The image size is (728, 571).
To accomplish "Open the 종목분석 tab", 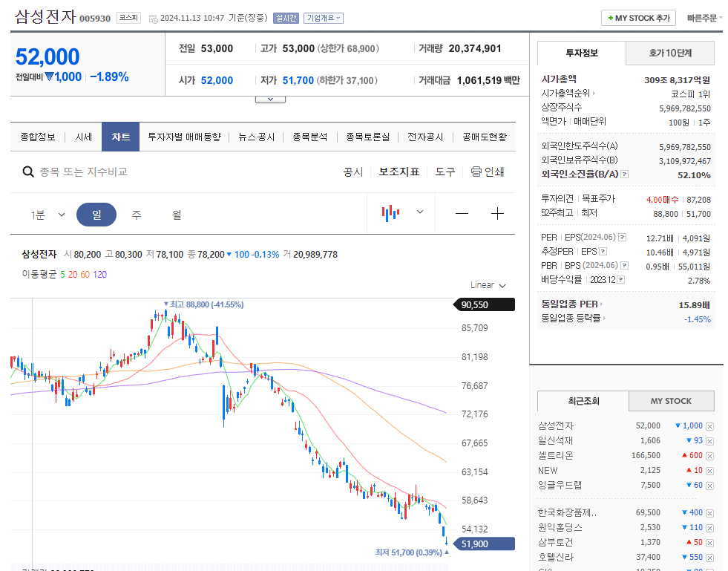I will [310, 137].
